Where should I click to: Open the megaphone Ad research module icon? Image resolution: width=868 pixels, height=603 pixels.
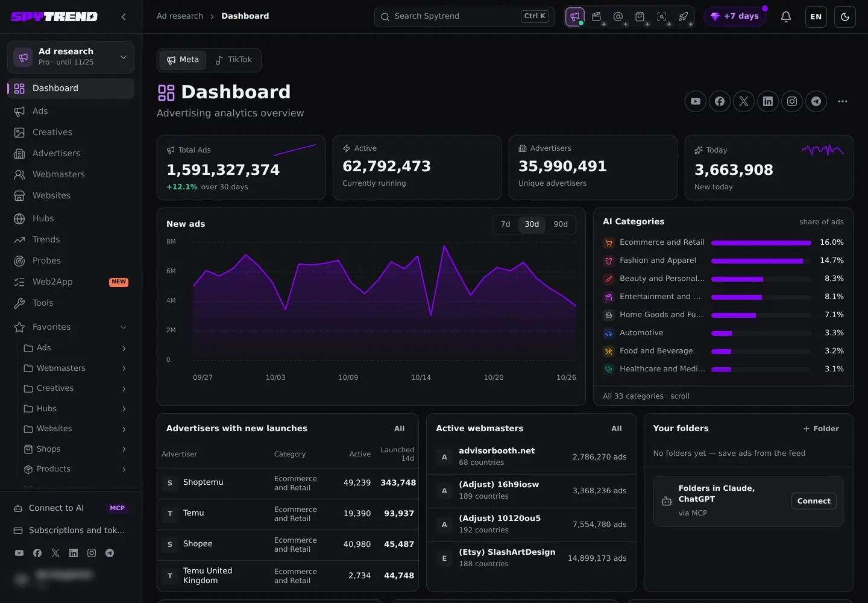point(574,17)
